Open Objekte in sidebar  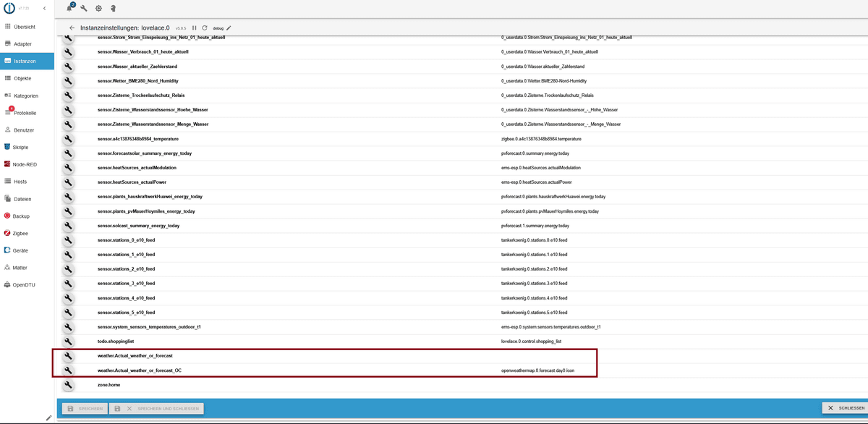click(x=27, y=78)
